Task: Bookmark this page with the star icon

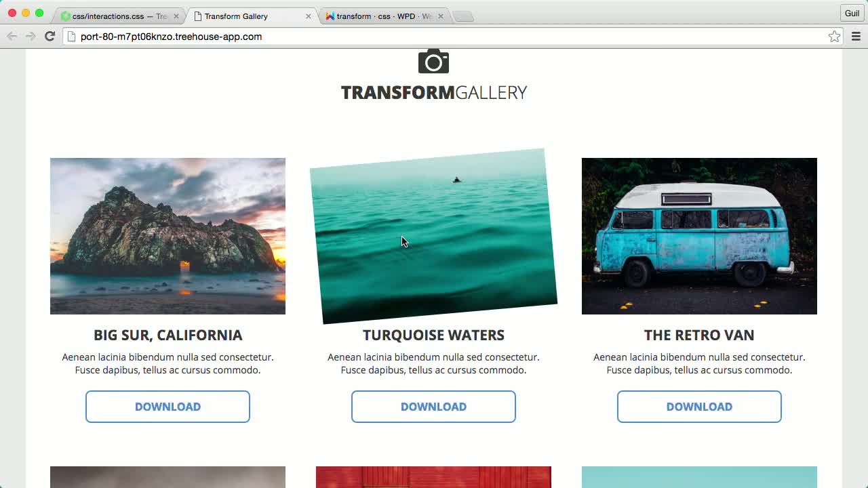Action: click(834, 37)
